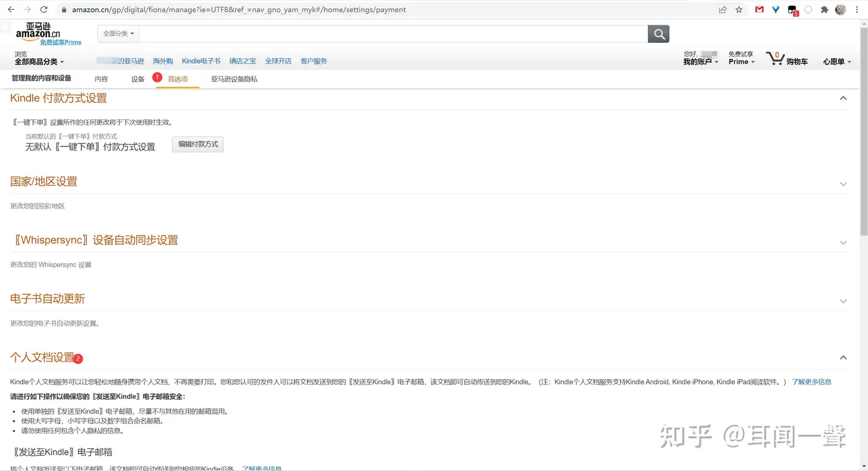This screenshot has height=471, width=868.
Task: Bookmark this page with the star icon
Action: (739, 10)
